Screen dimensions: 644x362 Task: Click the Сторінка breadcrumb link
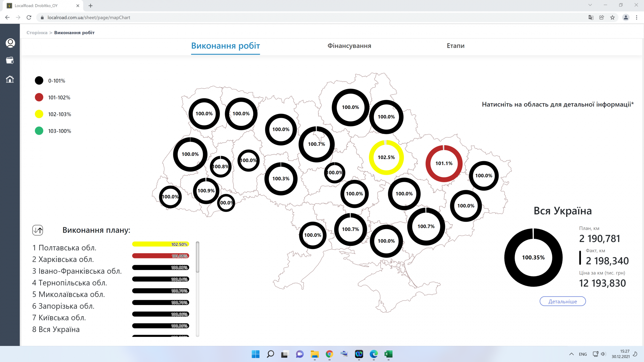37,32
